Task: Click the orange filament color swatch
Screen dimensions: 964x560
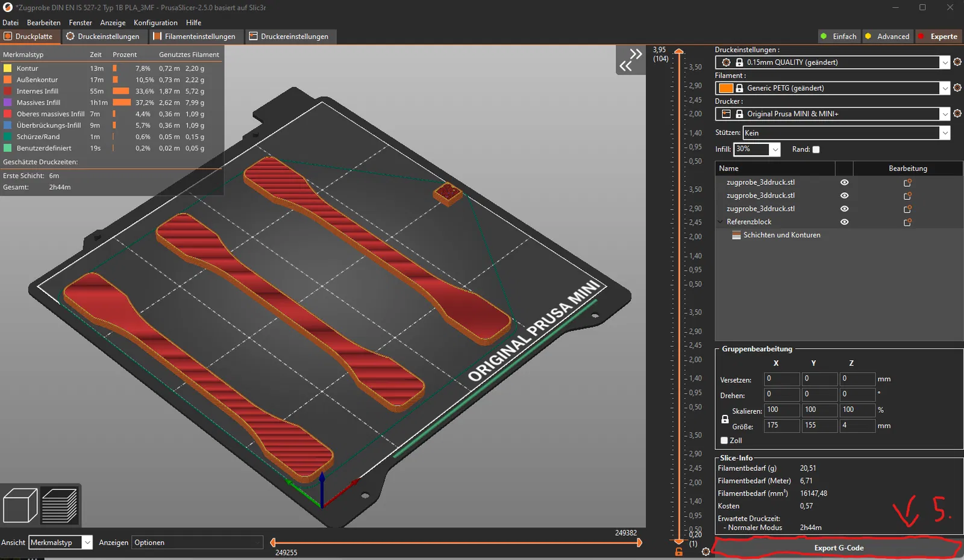Action: 726,88
